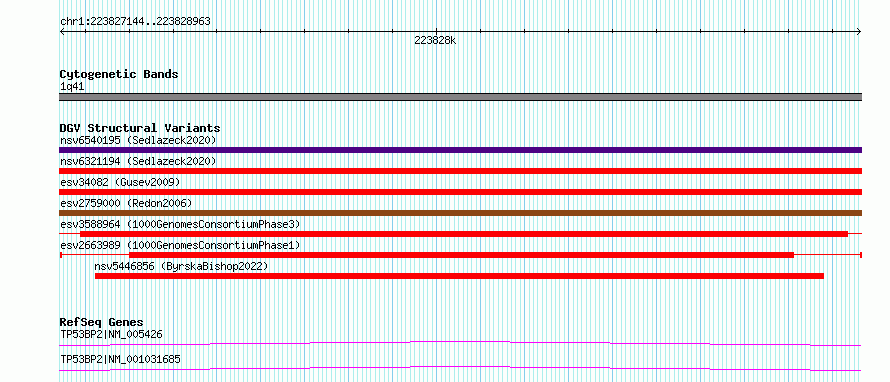Image resolution: width=890 pixels, height=382 pixels.
Task: Select the RefSeq Genes track heading
Action: [102, 322]
